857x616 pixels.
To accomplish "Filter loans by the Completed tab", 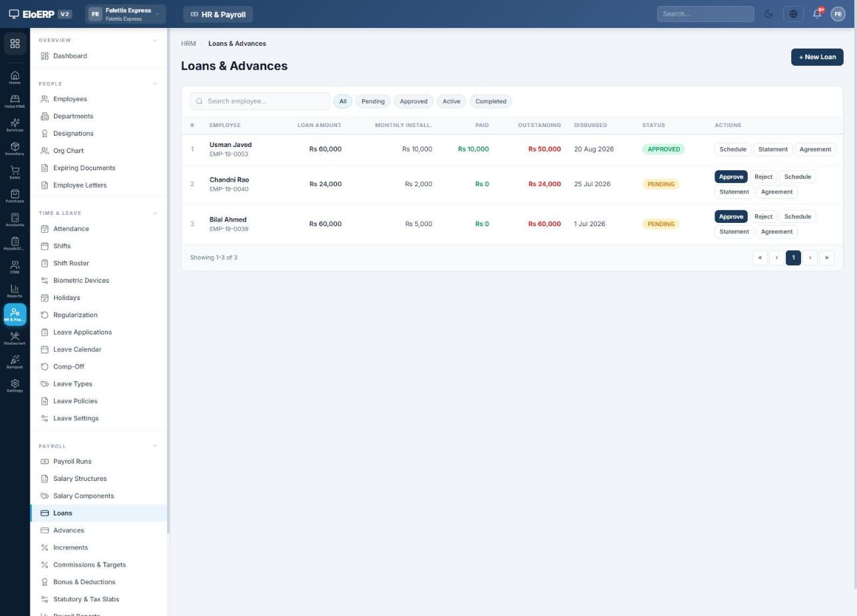I will point(490,102).
